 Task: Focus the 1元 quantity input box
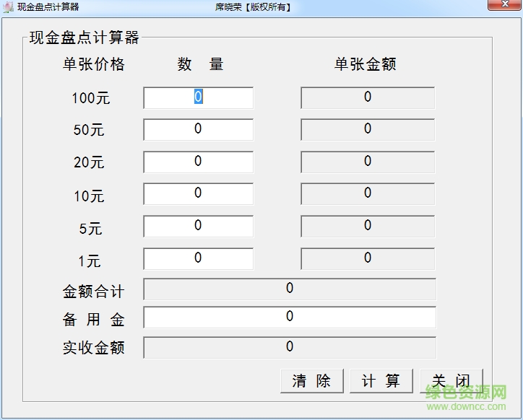199,258
